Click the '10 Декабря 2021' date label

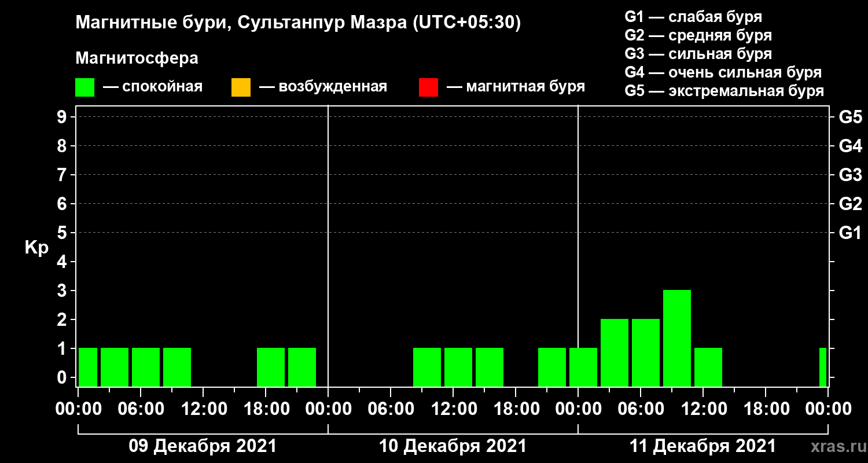coord(453,446)
